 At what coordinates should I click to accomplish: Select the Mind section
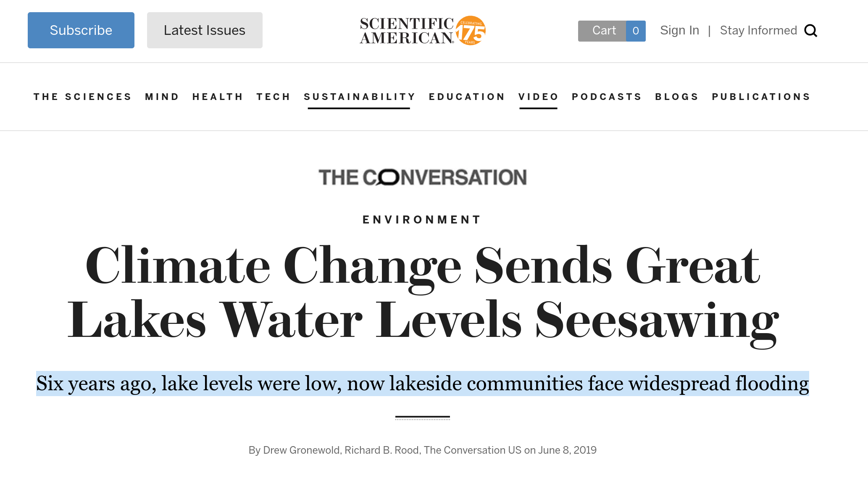(x=162, y=97)
